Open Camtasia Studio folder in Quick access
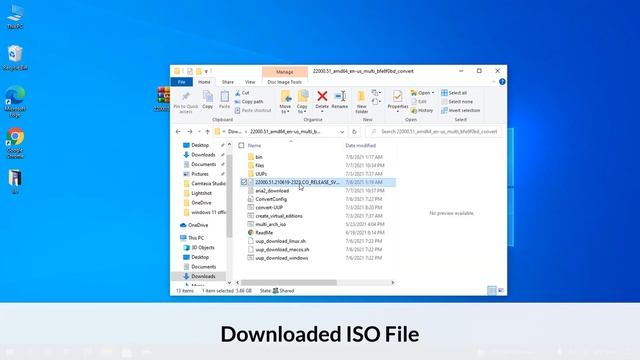The width and height of the screenshot is (640, 360). [x=204, y=184]
